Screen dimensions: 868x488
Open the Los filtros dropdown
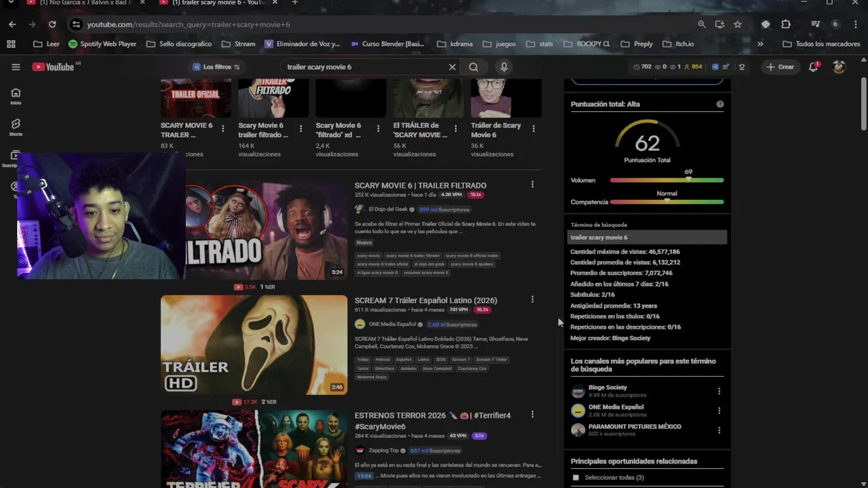[216, 66]
